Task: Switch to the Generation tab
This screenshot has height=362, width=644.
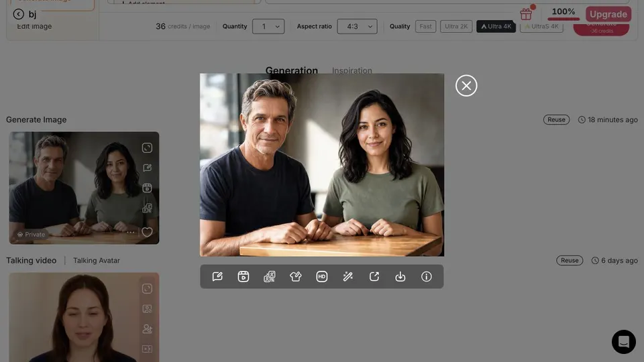Action: click(292, 70)
